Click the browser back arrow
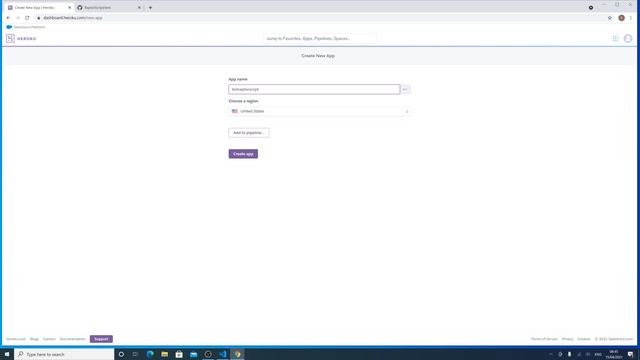This screenshot has width=640, height=360. (x=8, y=18)
